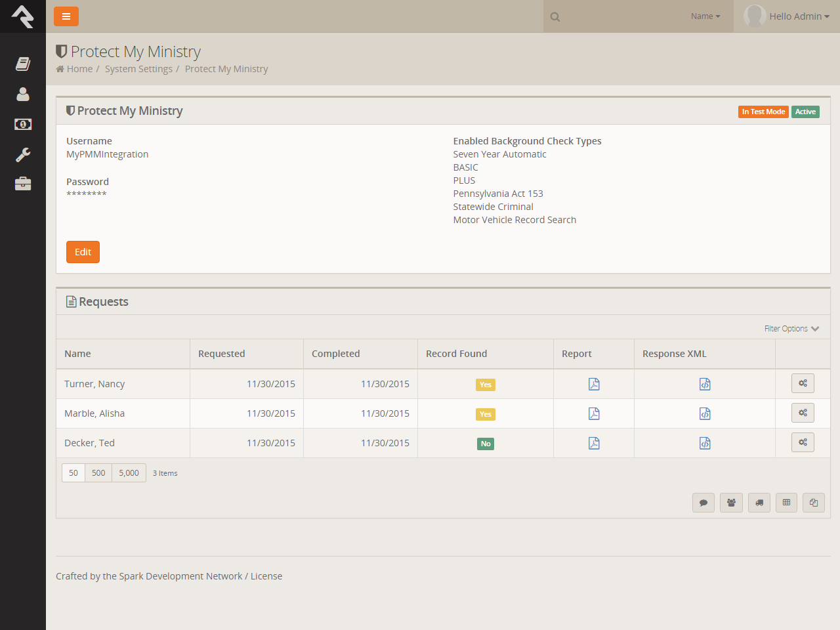Click the communicate speech bubble grid button
This screenshot has width=840, height=630.
(x=703, y=503)
